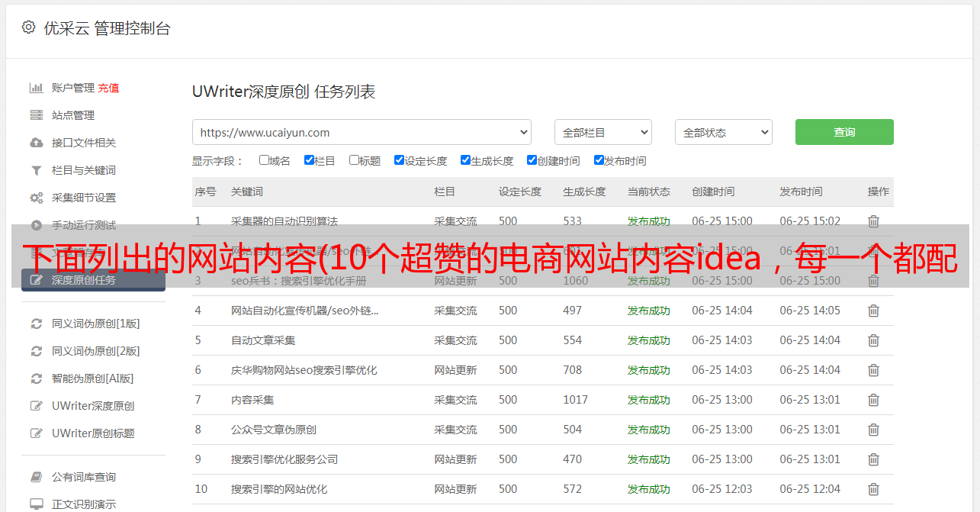Click the green 查询 button
The width and height of the screenshot is (980, 512).
[x=844, y=132]
